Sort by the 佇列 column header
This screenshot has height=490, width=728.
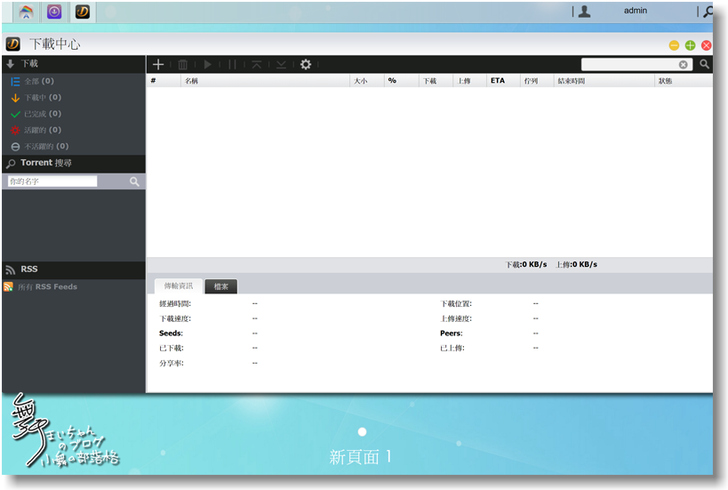(x=537, y=81)
